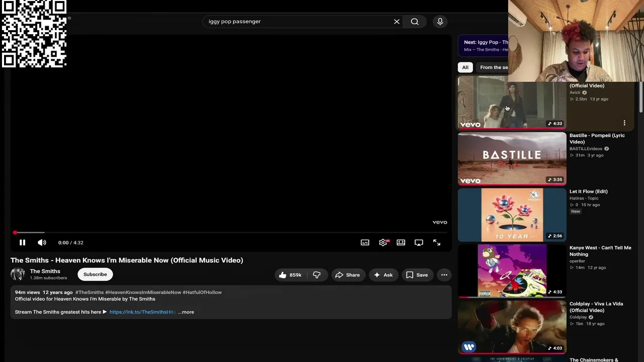Viewport: 644px width, 362px height.
Task: Toggle subtitles/closed captions
Action: tap(365, 242)
